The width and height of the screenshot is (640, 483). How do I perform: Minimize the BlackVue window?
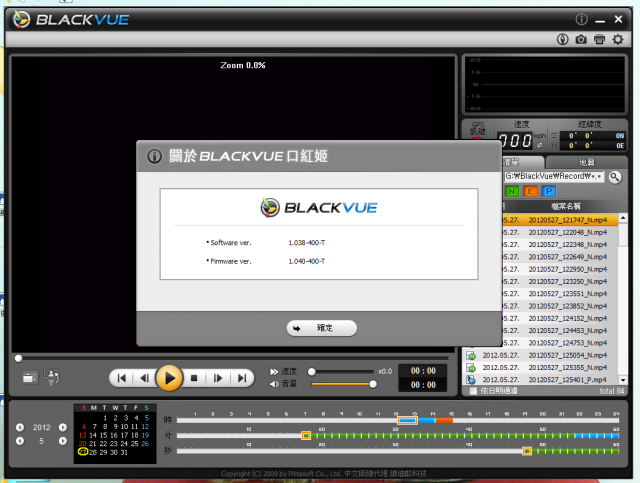[600, 20]
